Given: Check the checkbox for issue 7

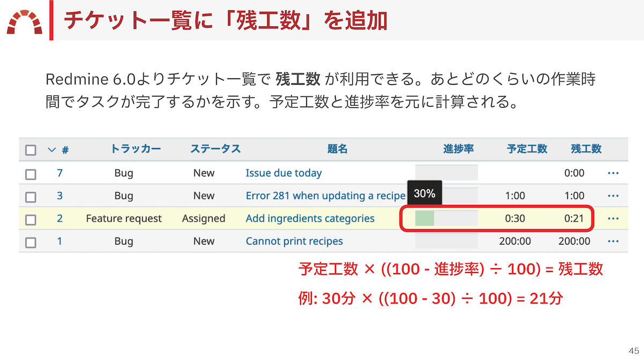Looking at the screenshot, I should coord(31,173).
